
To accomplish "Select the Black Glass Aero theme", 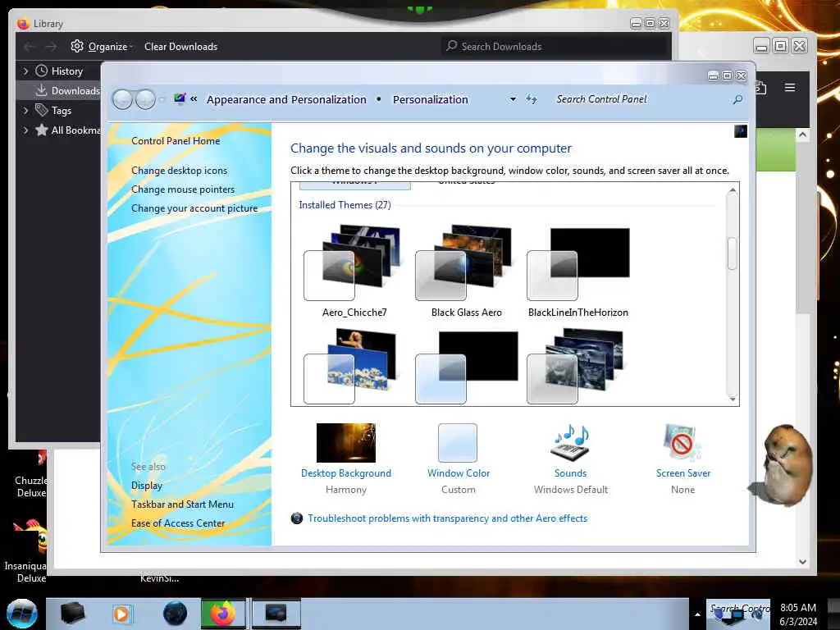I will tap(466, 271).
